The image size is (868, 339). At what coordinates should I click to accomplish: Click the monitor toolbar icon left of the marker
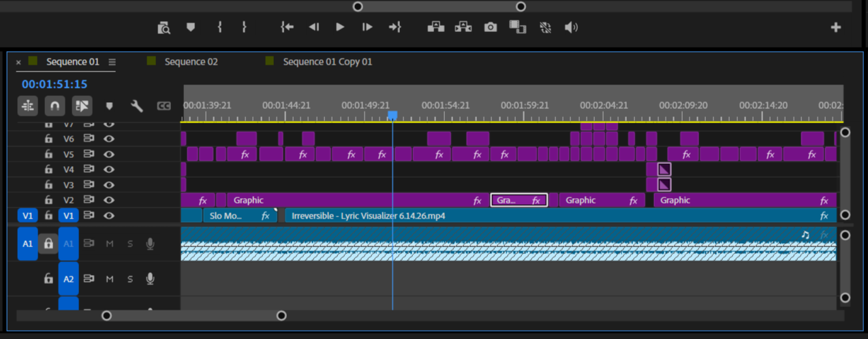click(164, 27)
